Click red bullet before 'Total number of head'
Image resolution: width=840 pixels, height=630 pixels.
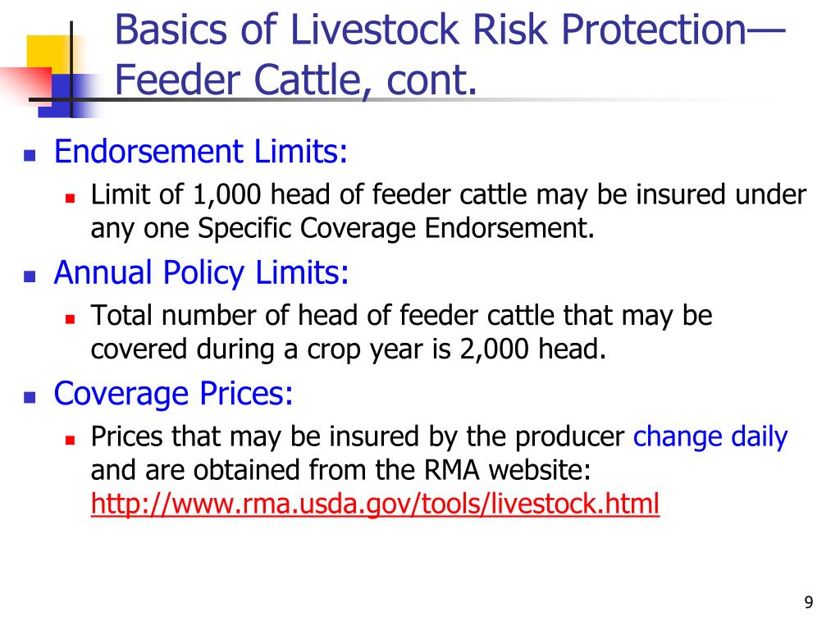(71, 319)
